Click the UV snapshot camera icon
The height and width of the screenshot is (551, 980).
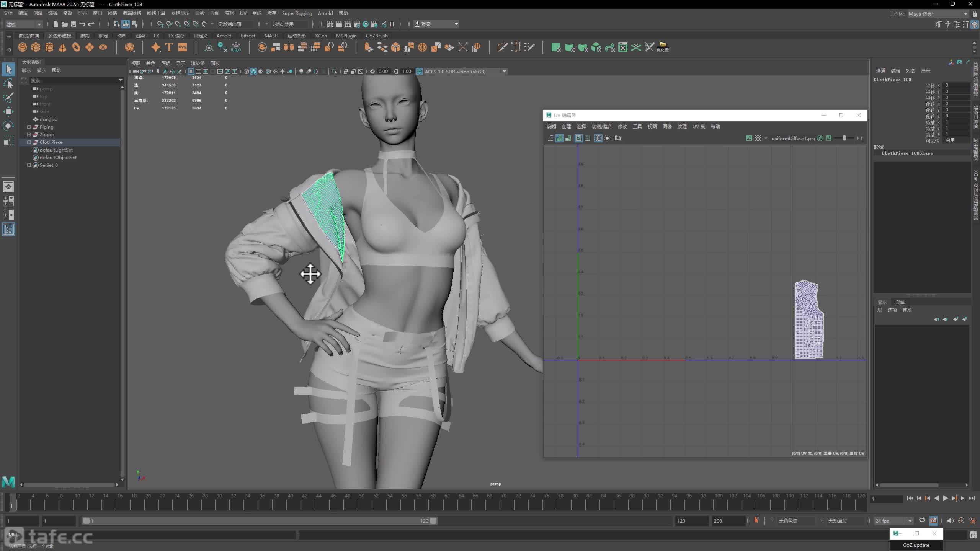[618, 138]
